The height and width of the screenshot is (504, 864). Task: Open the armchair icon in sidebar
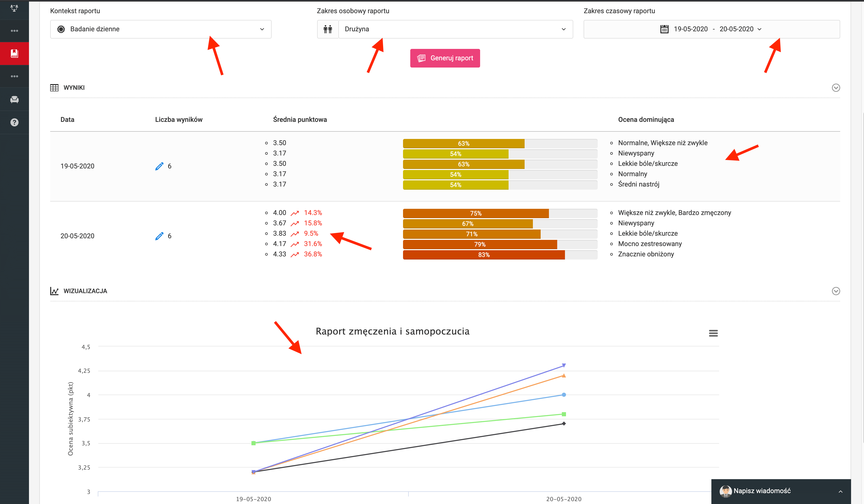click(14, 99)
